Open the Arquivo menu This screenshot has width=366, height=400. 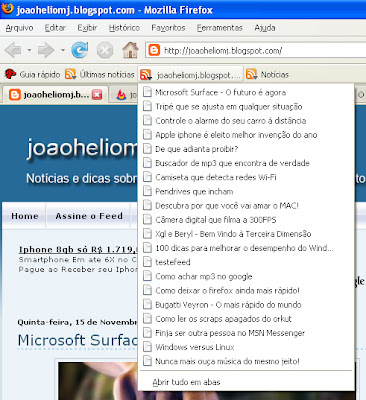click(19, 28)
